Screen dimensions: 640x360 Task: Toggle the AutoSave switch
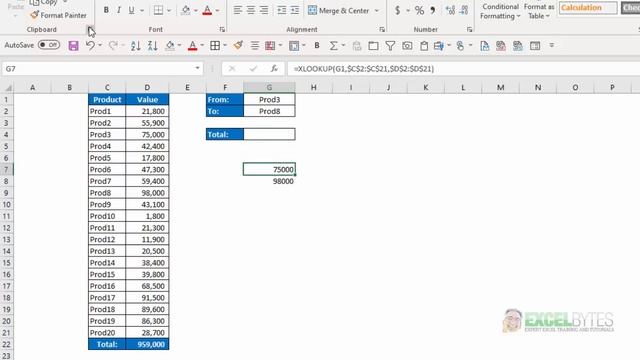[49, 45]
